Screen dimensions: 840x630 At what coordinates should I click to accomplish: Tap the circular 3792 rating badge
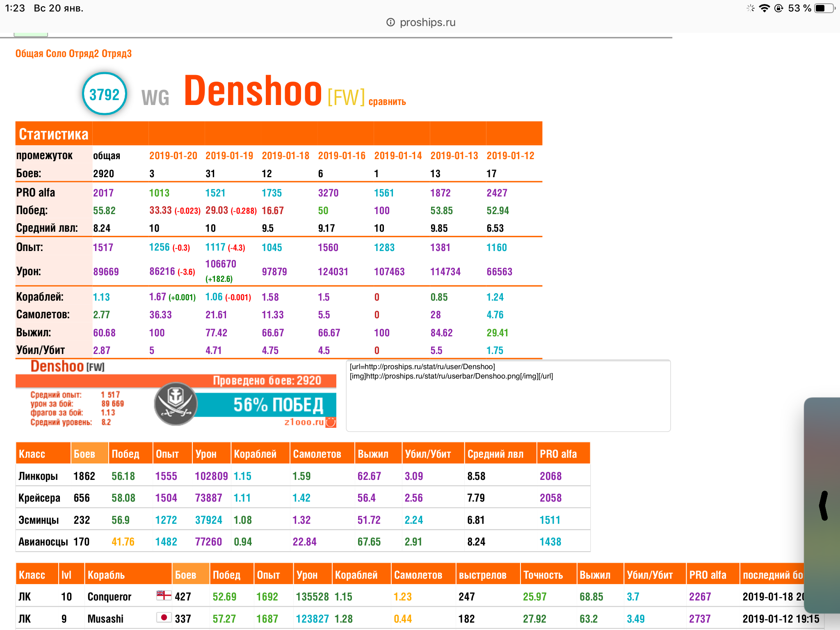coord(104,94)
